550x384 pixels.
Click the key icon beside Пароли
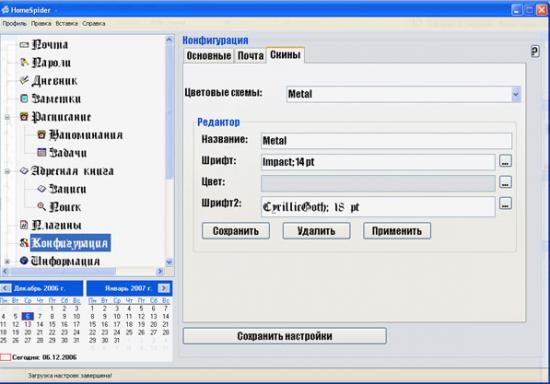(x=24, y=62)
